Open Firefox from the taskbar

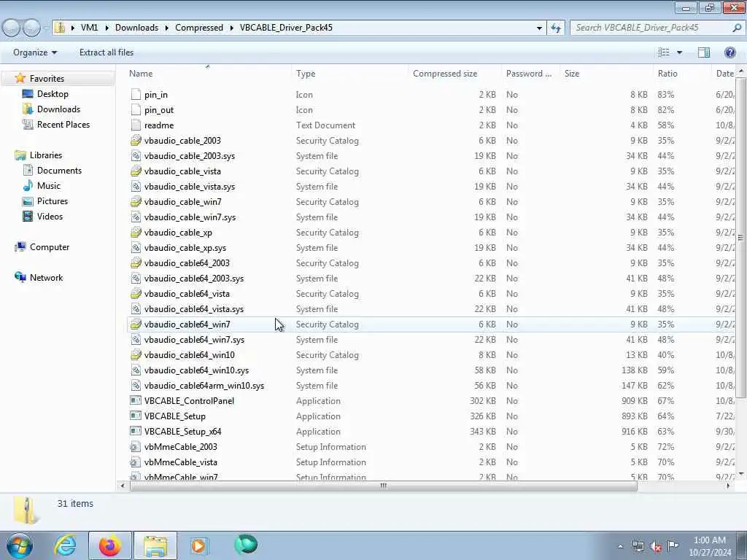click(109, 545)
